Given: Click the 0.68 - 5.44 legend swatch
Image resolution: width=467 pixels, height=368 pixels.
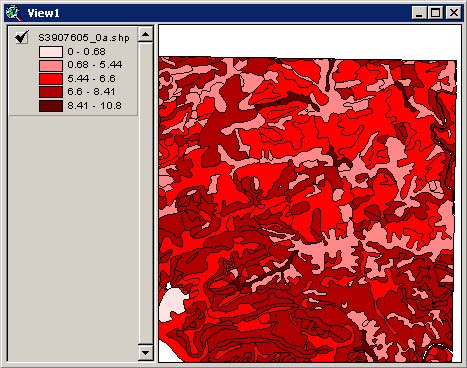Looking at the screenshot, I should point(51,65).
